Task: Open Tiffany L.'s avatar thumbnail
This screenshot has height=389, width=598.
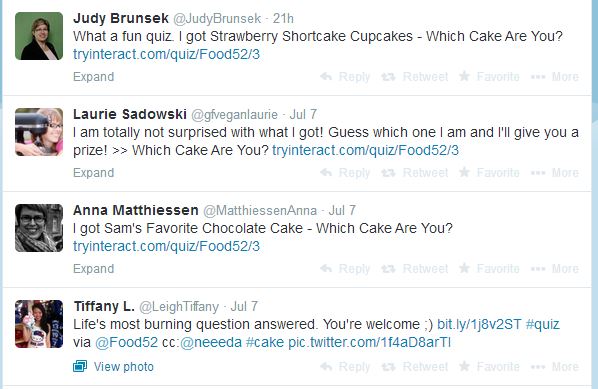Action: [39, 324]
